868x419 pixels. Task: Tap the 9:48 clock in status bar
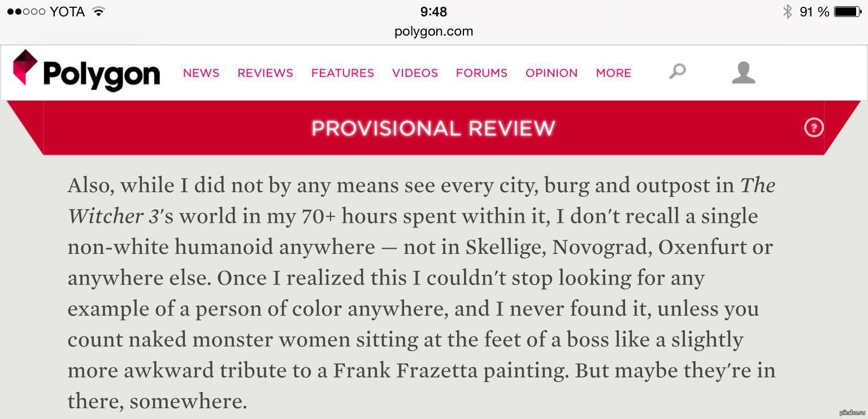434,11
